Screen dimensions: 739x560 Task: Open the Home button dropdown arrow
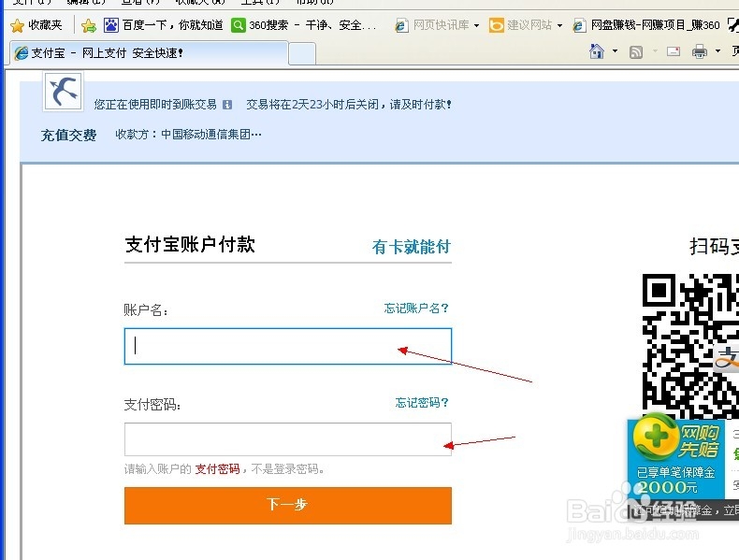(x=615, y=50)
